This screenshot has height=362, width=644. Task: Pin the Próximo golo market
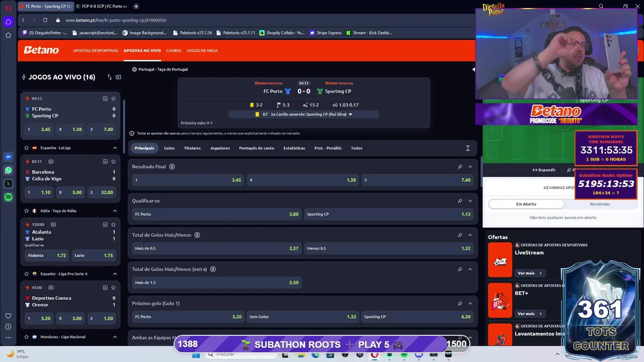tap(460, 303)
